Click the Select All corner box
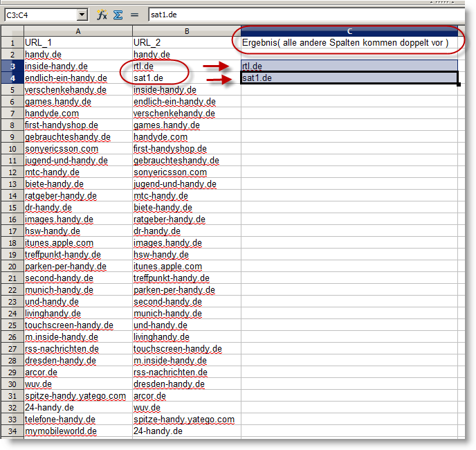Image resolution: width=476 pixels, height=450 pixels. pyautogui.click(x=12, y=31)
